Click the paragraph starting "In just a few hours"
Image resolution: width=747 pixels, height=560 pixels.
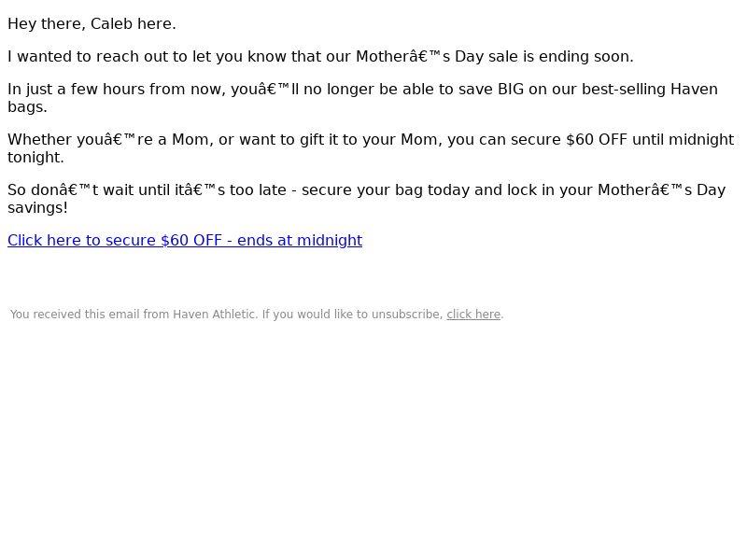tap(362, 98)
